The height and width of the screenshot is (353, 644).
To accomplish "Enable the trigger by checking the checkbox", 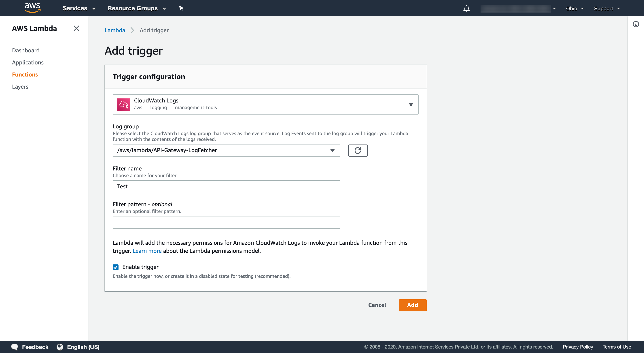I will tap(116, 267).
